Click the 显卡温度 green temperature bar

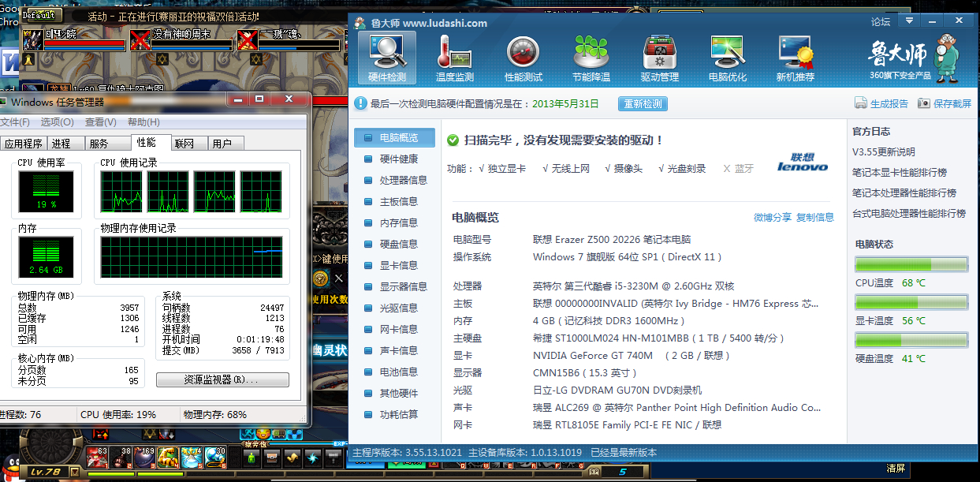point(911,302)
